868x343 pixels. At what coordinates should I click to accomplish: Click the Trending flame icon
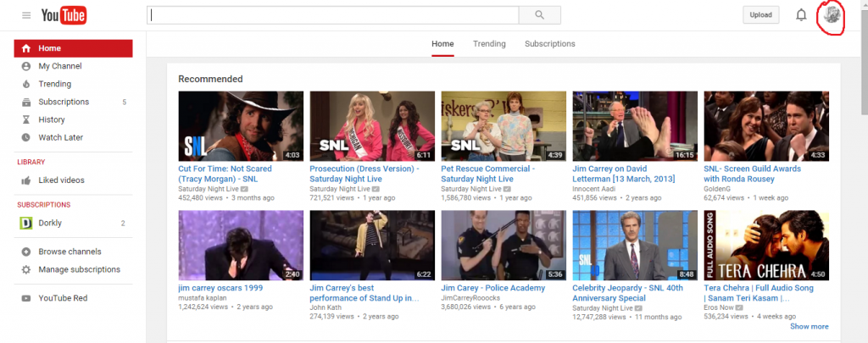tap(25, 84)
